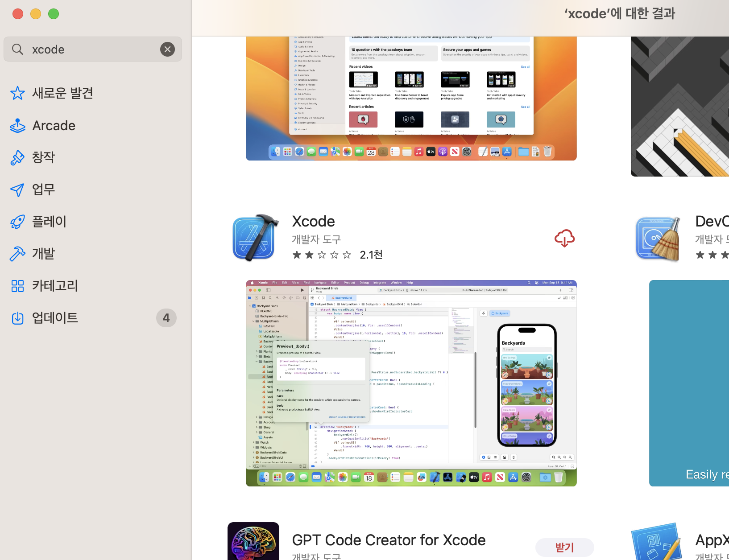The width and height of the screenshot is (729, 560).
Task: Open the 새로운 발견 section
Action: tap(62, 93)
